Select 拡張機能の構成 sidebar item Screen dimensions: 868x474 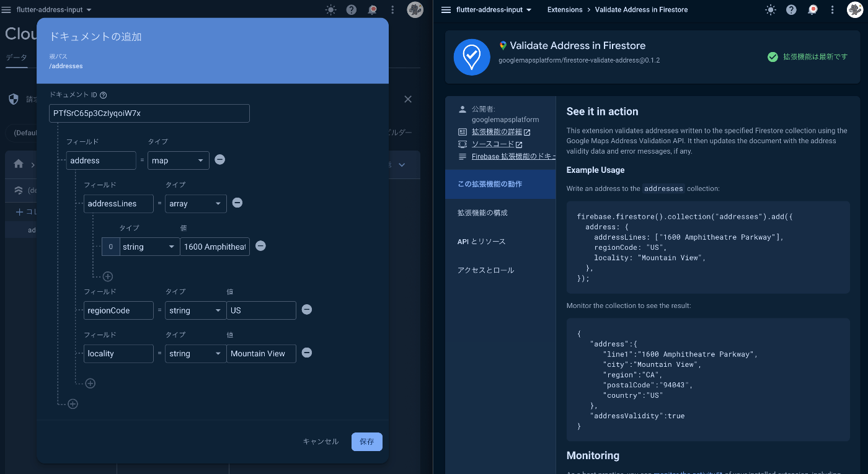pos(500,213)
